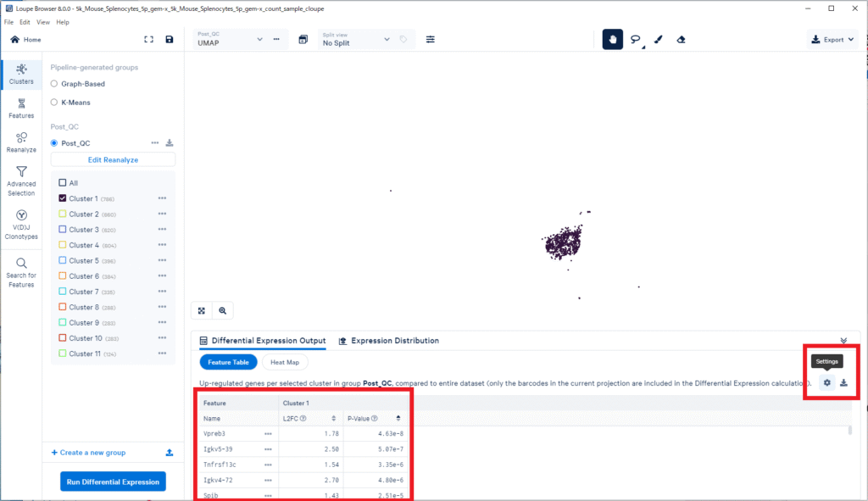Select the brush tool in toolbar
The image size is (868, 501).
(x=658, y=39)
